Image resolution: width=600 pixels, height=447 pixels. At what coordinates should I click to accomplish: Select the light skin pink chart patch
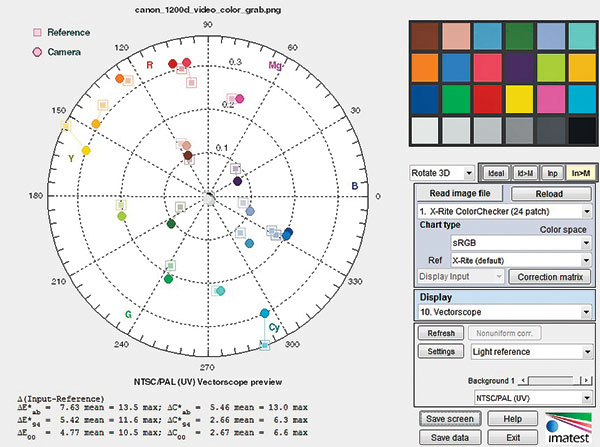tap(456, 36)
